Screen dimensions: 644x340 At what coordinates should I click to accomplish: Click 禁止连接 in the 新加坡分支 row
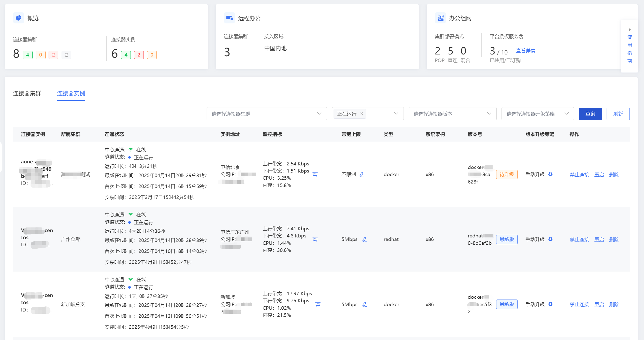[x=579, y=304]
